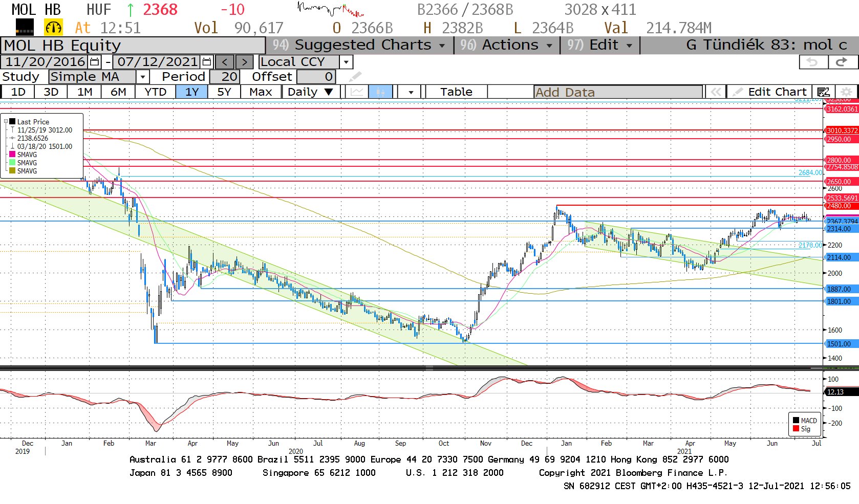Screen dimensions: 859x504
Task: Open 94) Suggested Charts menu
Action: coord(359,45)
